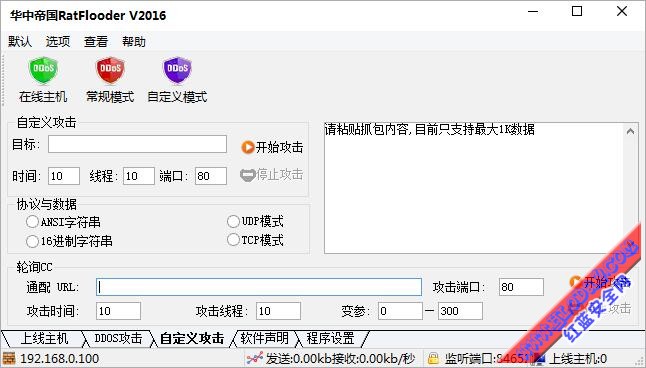Click the 192.168.0.100 status bar text
The width and height of the screenshot is (646, 368).
click(x=59, y=359)
